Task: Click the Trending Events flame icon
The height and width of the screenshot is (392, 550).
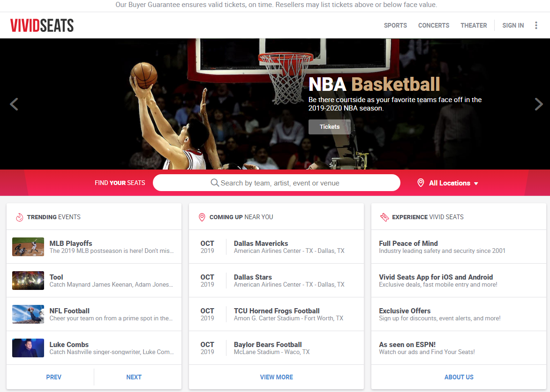Action: tap(20, 217)
